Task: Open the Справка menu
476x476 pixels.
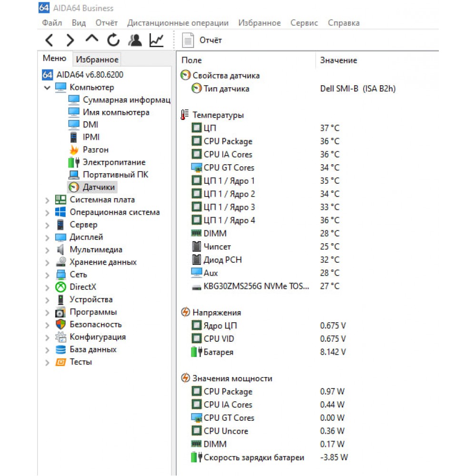Action: tap(344, 23)
